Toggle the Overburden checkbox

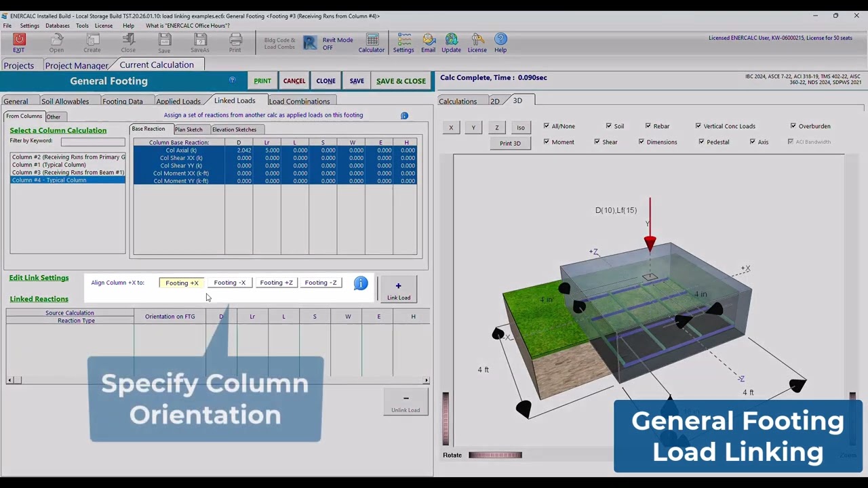(793, 126)
